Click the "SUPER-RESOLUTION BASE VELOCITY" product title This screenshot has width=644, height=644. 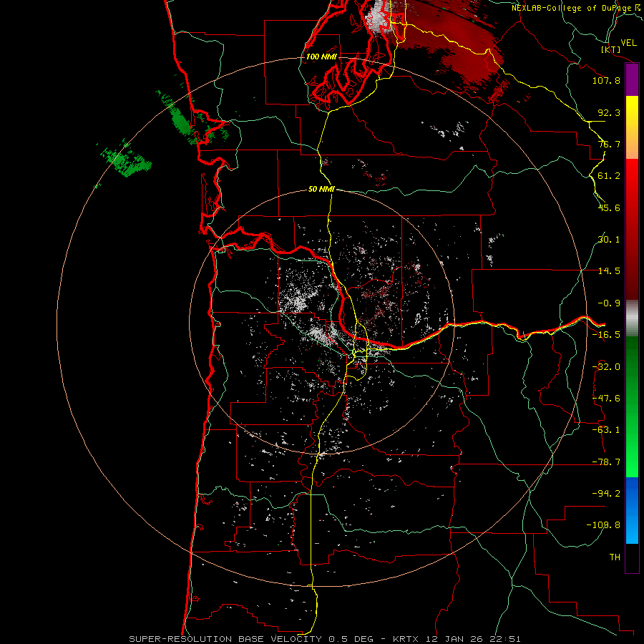[225, 639]
